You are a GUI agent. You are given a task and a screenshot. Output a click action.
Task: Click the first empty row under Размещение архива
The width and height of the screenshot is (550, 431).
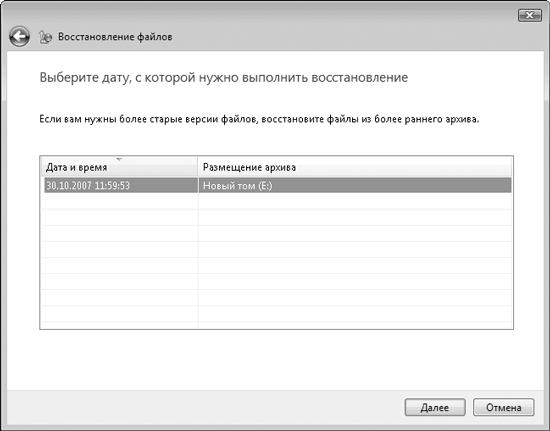tap(355, 201)
